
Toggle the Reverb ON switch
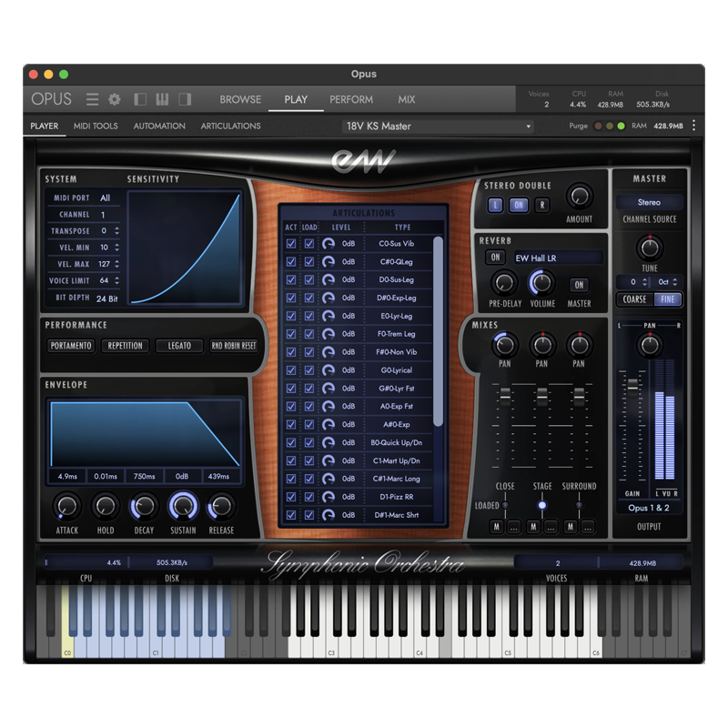click(496, 258)
